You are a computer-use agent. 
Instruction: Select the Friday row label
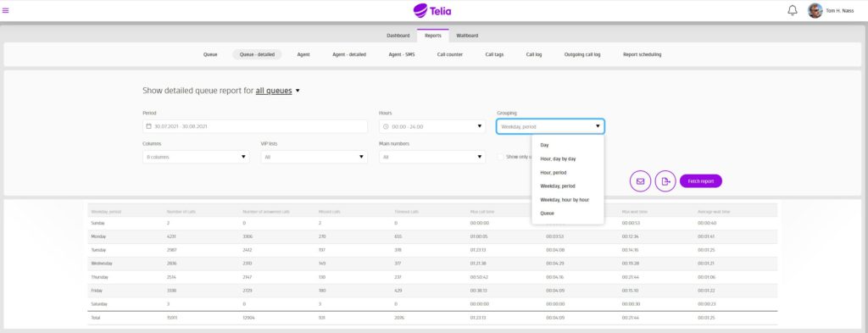point(97,291)
